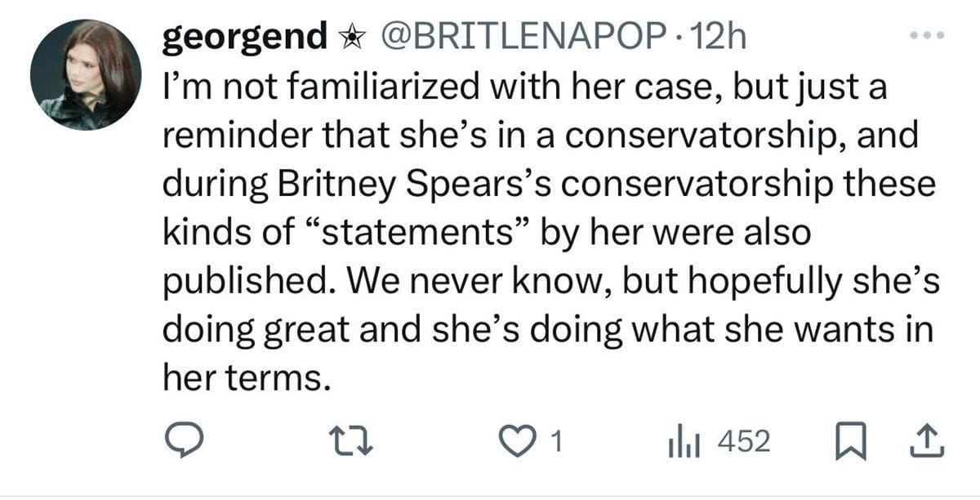Image resolution: width=980 pixels, height=500 pixels.
Task: Click the display name georgend
Action: (244, 38)
